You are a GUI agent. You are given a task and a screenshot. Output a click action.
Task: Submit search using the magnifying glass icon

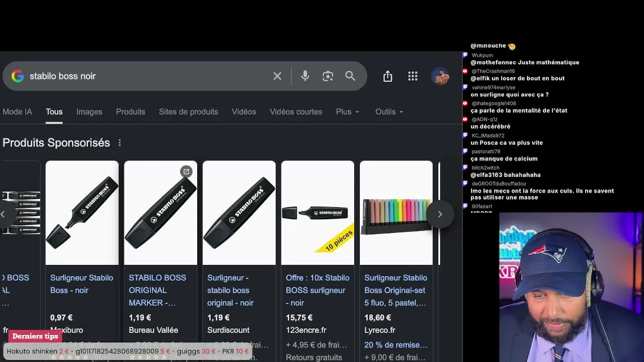point(350,76)
